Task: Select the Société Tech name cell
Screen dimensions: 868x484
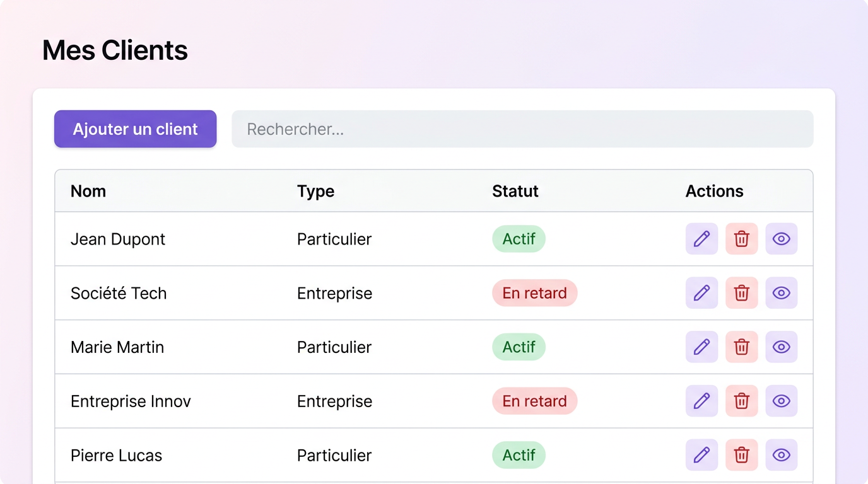Action: click(119, 293)
